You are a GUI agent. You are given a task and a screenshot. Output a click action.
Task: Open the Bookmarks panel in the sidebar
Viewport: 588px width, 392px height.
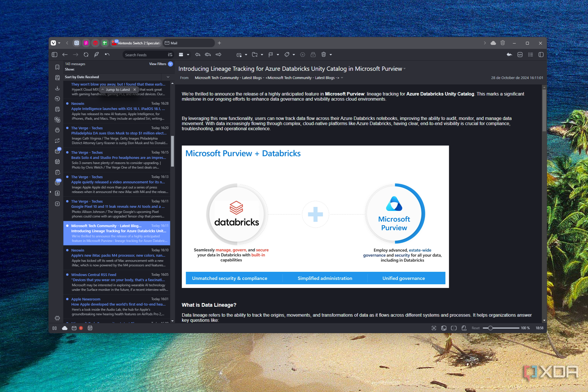click(57, 67)
